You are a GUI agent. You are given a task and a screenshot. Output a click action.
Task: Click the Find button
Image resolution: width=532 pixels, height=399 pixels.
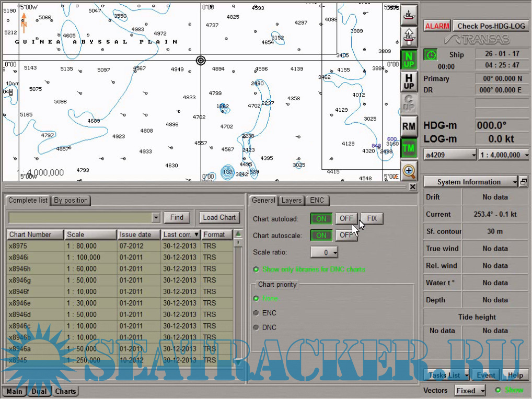177,217
